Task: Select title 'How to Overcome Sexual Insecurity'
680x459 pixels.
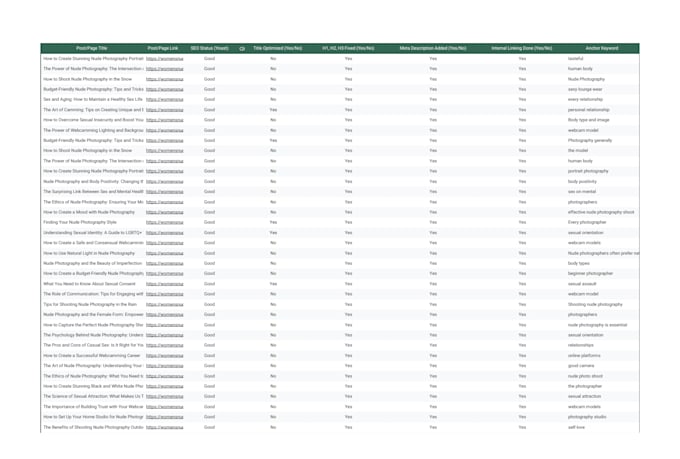Action: click(x=93, y=120)
